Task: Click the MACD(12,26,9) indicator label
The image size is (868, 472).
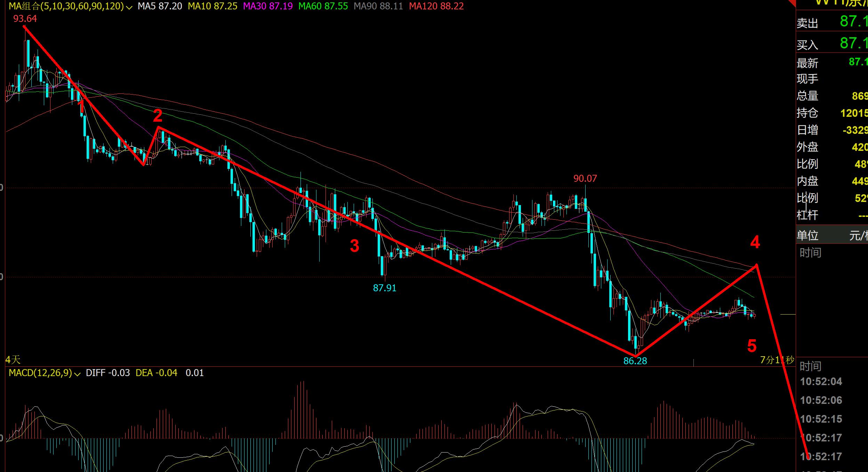Action: (40, 373)
